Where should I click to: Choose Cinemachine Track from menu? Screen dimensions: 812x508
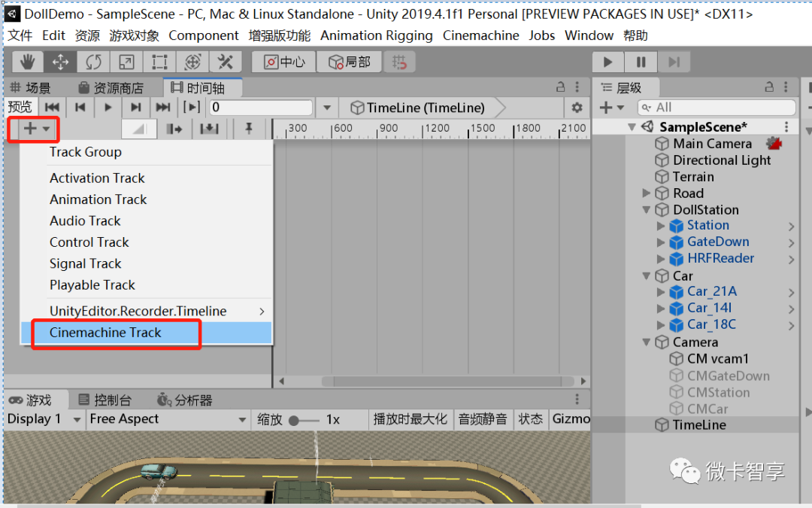click(146, 333)
